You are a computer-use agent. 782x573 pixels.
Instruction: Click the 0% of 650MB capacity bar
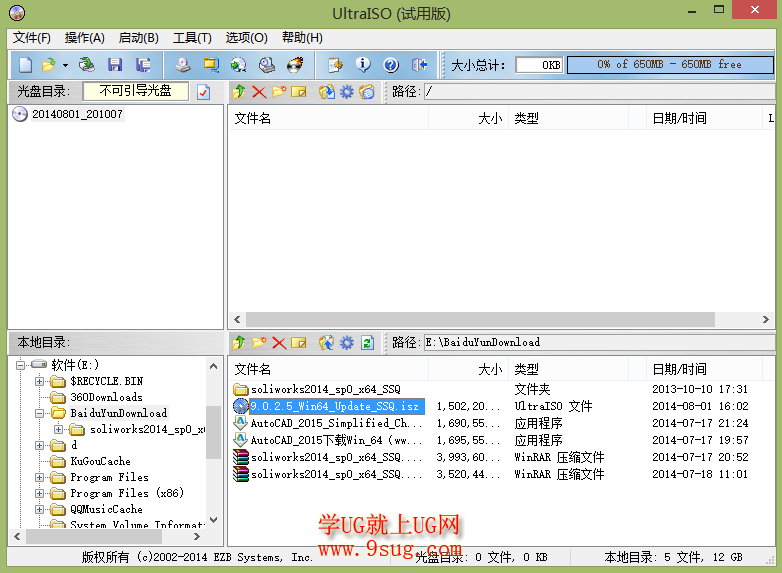tap(670, 65)
